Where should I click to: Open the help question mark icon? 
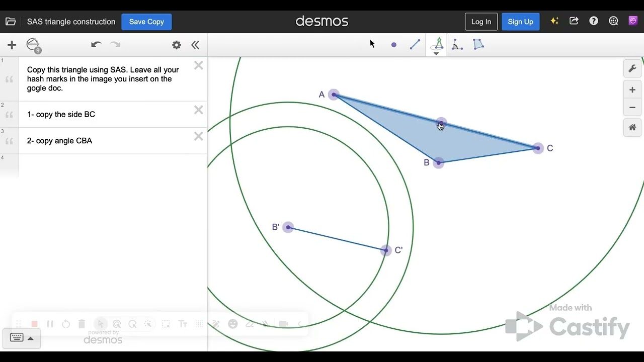pos(594,21)
